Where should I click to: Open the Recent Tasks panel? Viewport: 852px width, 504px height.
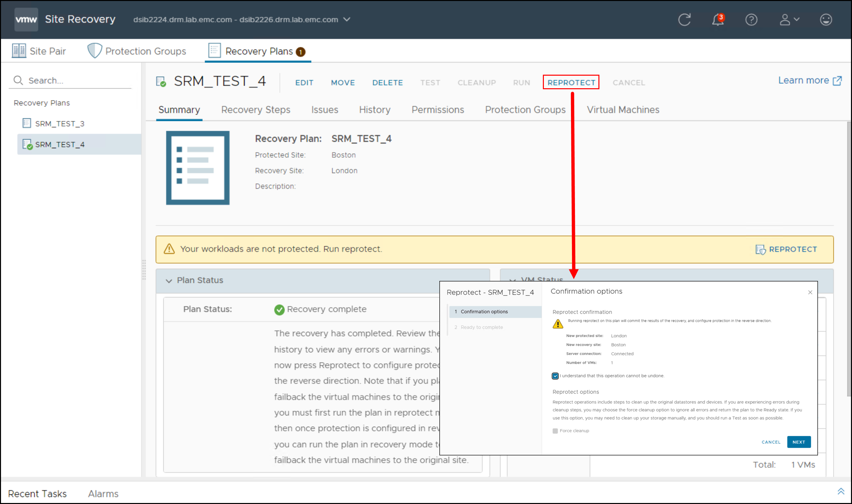(37, 493)
